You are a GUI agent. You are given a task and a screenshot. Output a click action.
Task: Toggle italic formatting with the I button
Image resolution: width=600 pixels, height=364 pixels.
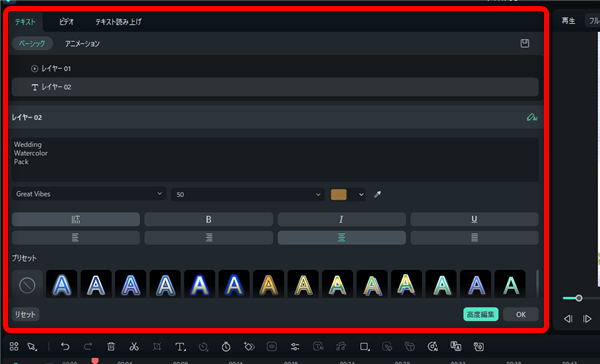(341, 219)
